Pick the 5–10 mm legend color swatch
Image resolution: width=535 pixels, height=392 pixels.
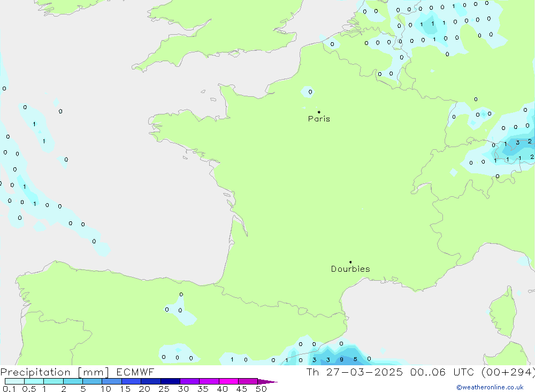click(x=92, y=381)
